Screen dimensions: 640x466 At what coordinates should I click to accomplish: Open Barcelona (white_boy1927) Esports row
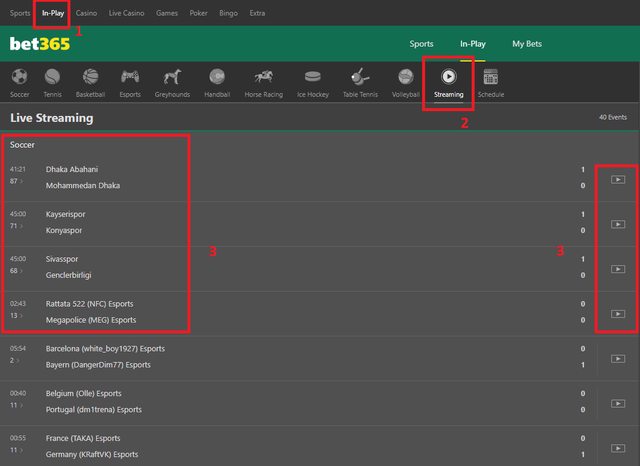[x=105, y=349]
